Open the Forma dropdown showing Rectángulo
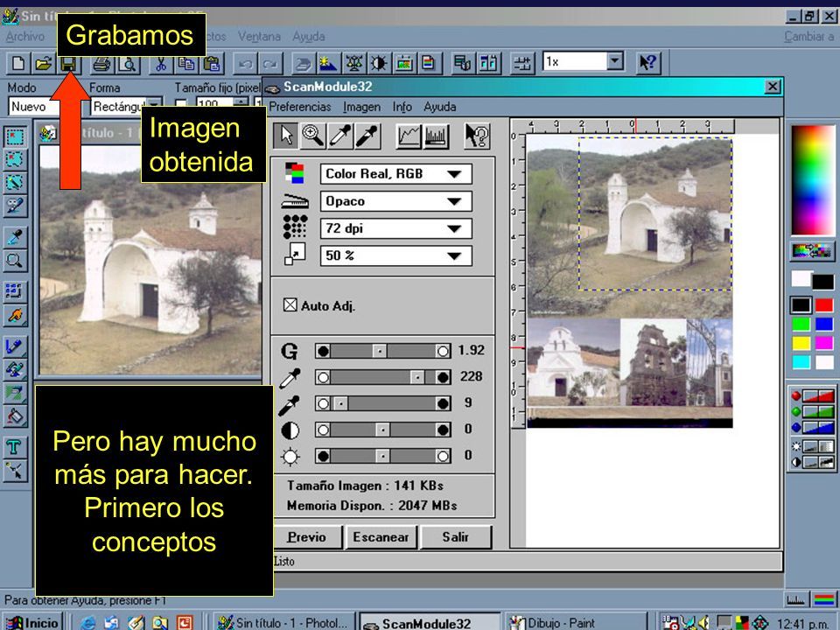Image resolution: width=840 pixels, height=630 pixels. pos(126,107)
